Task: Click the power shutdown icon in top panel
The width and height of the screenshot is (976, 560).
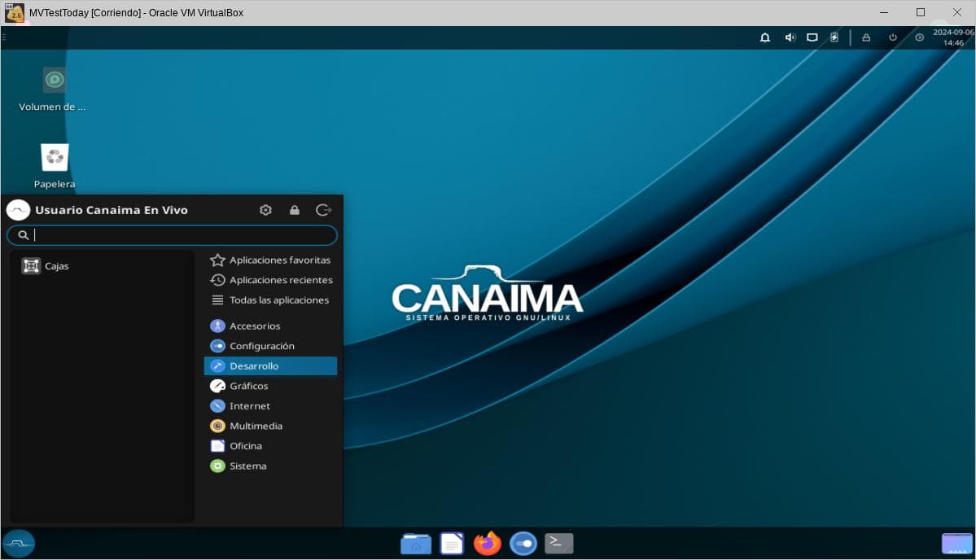Action: [893, 37]
